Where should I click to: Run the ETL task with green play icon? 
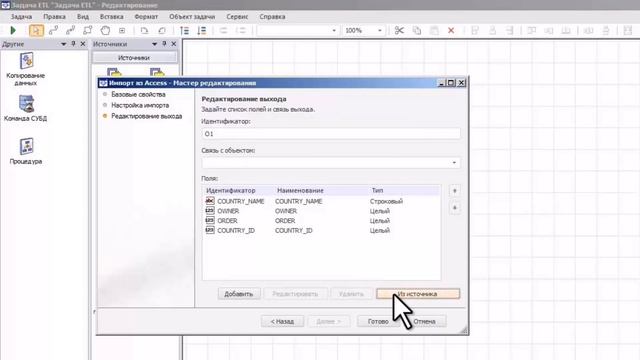click(x=13, y=31)
